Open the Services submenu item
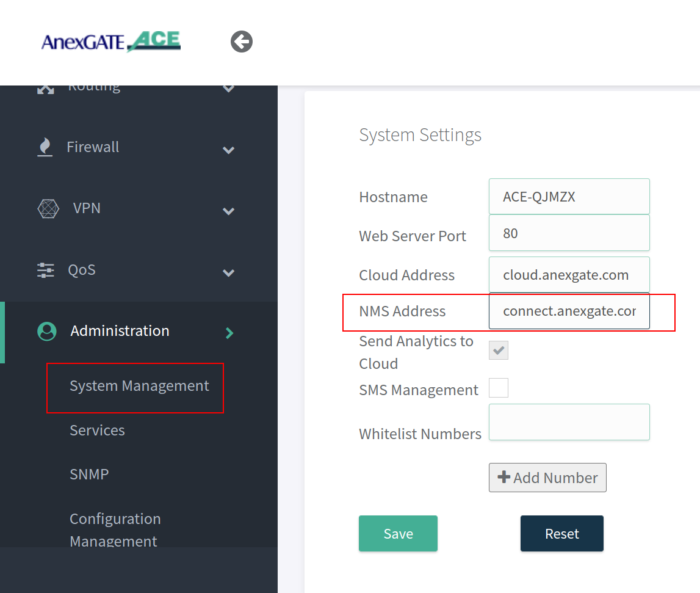This screenshot has height=593, width=700. point(97,430)
